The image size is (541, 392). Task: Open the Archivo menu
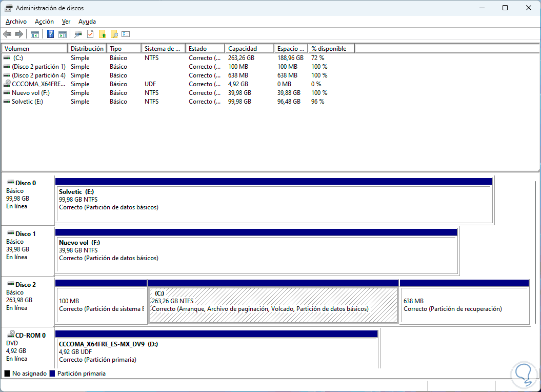click(16, 22)
